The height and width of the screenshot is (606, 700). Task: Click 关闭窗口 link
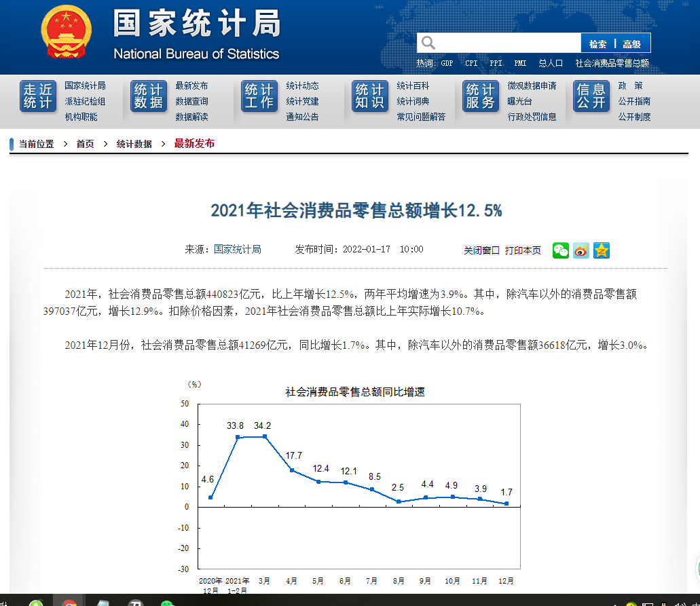[x=481, y=250]
